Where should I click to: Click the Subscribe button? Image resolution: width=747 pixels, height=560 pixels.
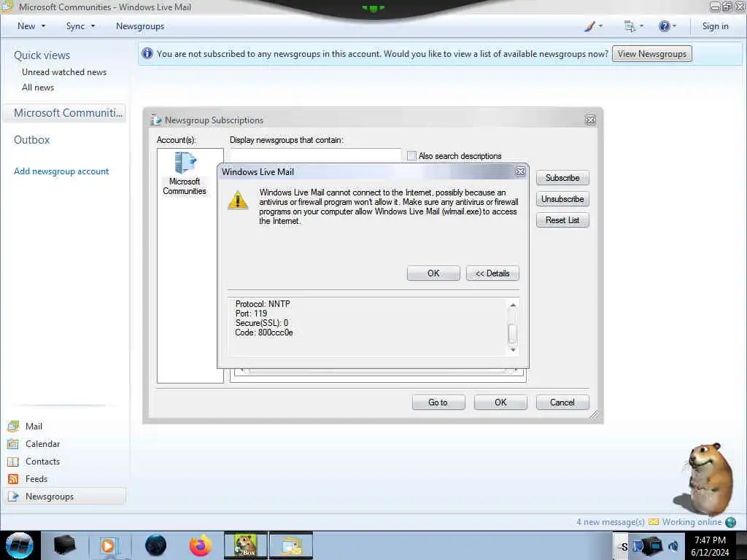pyautogui.click(x=562, y=178)
